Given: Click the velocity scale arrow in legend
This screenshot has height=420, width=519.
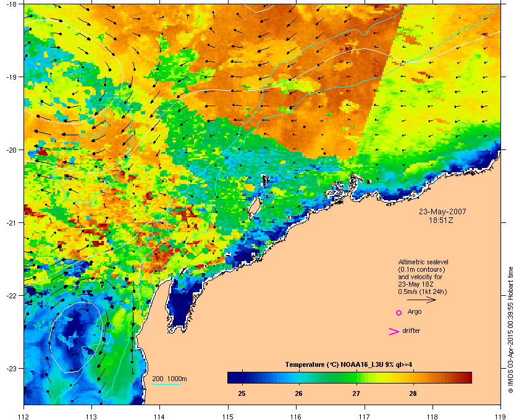Looking at the screenshot, I should pos(421,300).
